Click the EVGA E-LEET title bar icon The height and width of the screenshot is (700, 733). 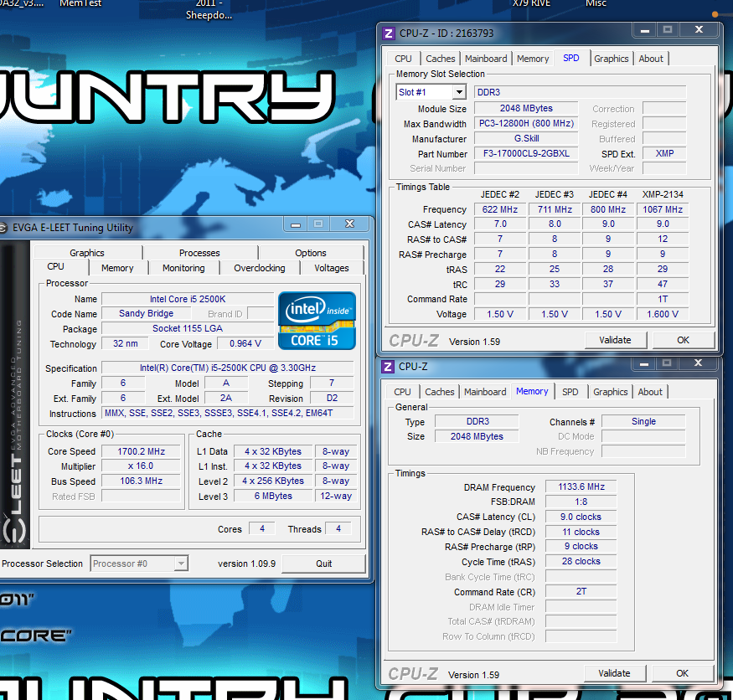pos(3,228)
